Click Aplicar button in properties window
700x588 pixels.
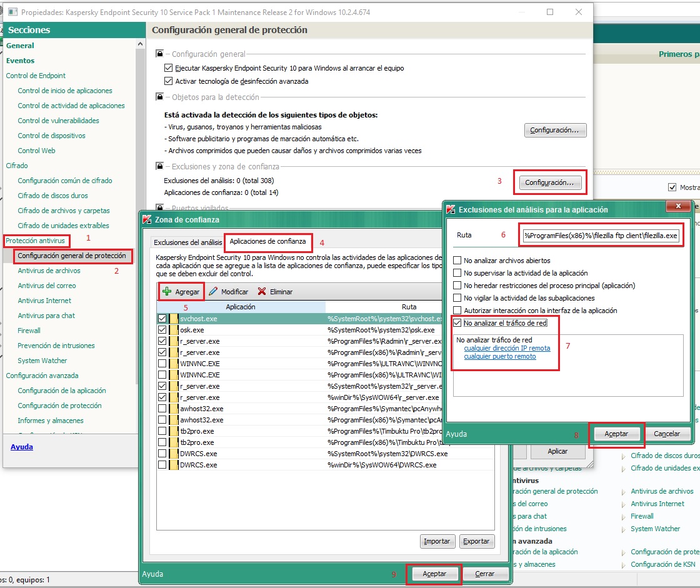click(x=557, y=451)
